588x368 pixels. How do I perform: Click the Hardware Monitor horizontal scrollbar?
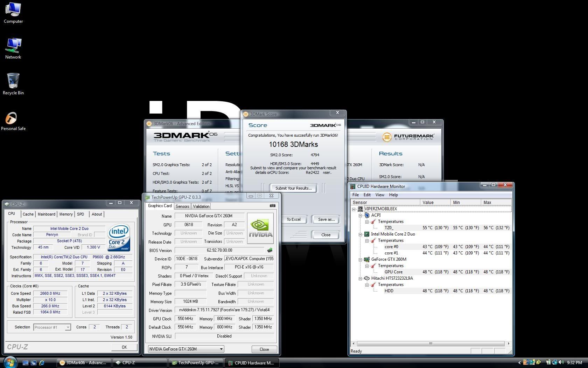point(430,343)
